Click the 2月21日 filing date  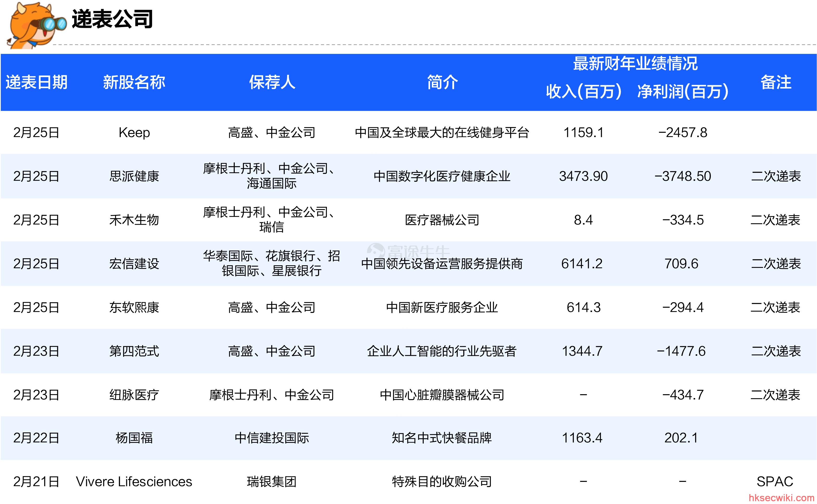tap(36, 482)
